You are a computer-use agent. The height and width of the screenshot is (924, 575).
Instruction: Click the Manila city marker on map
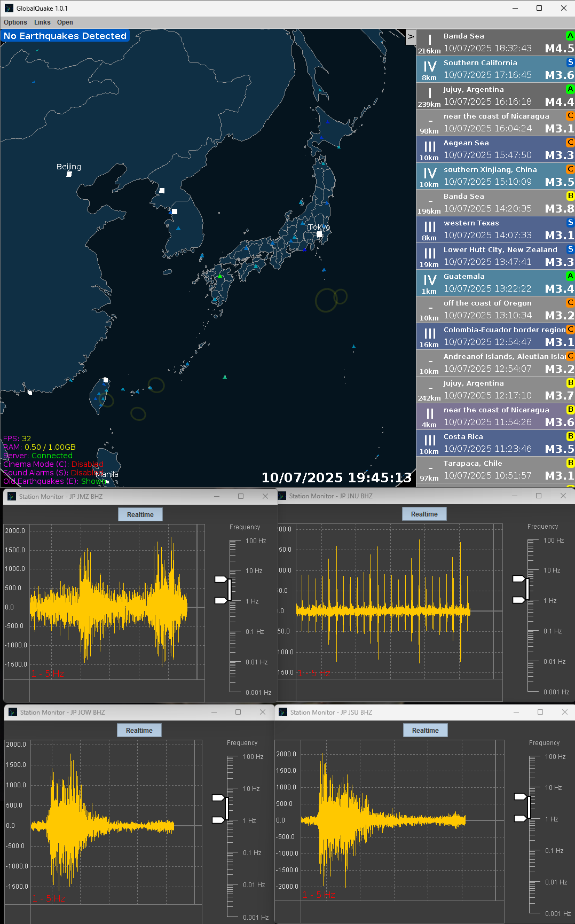tap(107, 481)
